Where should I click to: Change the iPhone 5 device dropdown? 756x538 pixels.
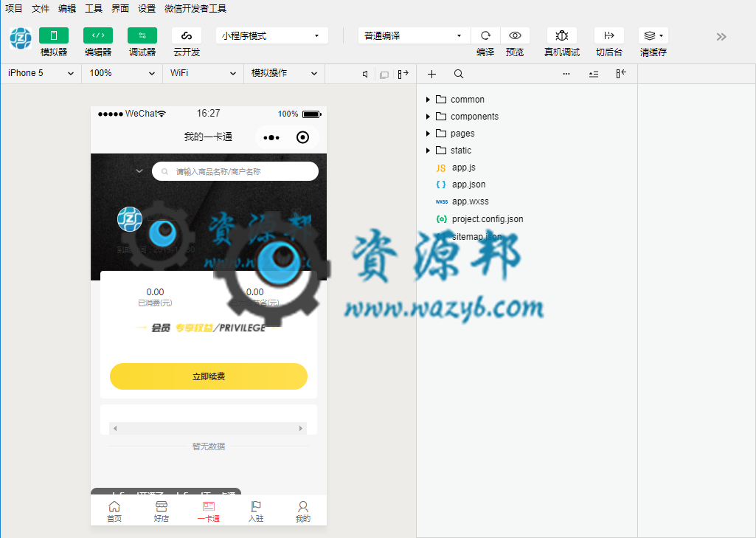pos(41,73)
